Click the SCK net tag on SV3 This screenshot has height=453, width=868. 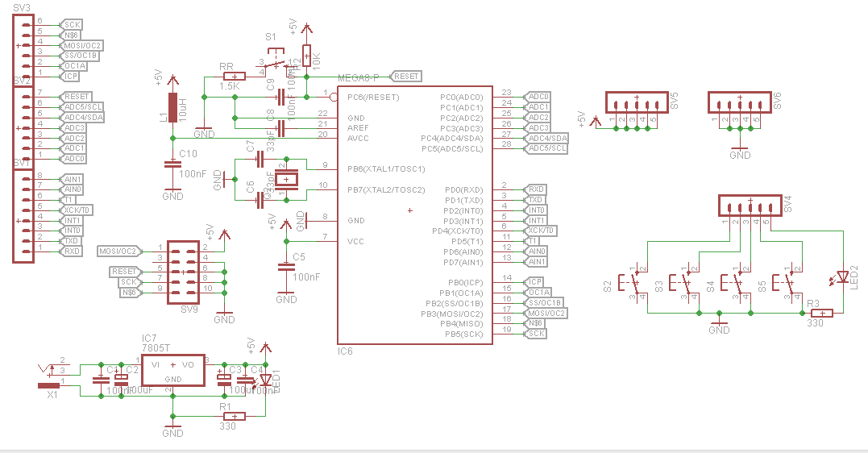pyautogui.click(x=70, y=24)
